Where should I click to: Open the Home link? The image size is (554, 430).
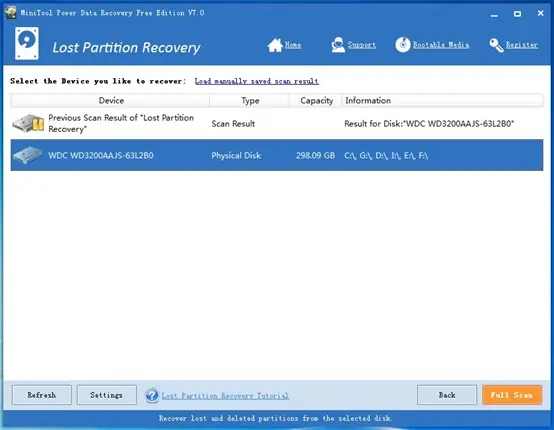[x=293, y=45]
